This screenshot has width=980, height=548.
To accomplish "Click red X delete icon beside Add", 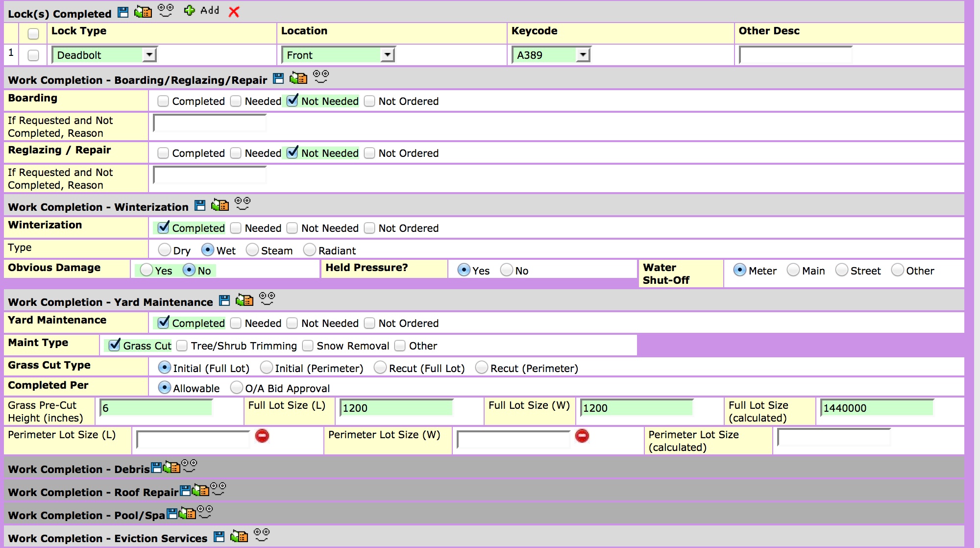I will [234, 12].
